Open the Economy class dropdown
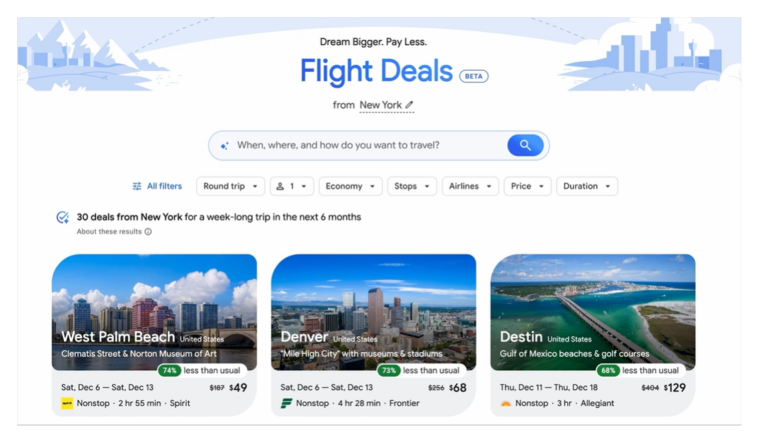 coord(350,186)
